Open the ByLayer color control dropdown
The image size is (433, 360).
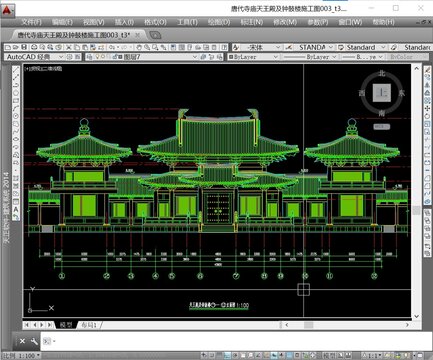pyautogui.click(x=276, y=57)
